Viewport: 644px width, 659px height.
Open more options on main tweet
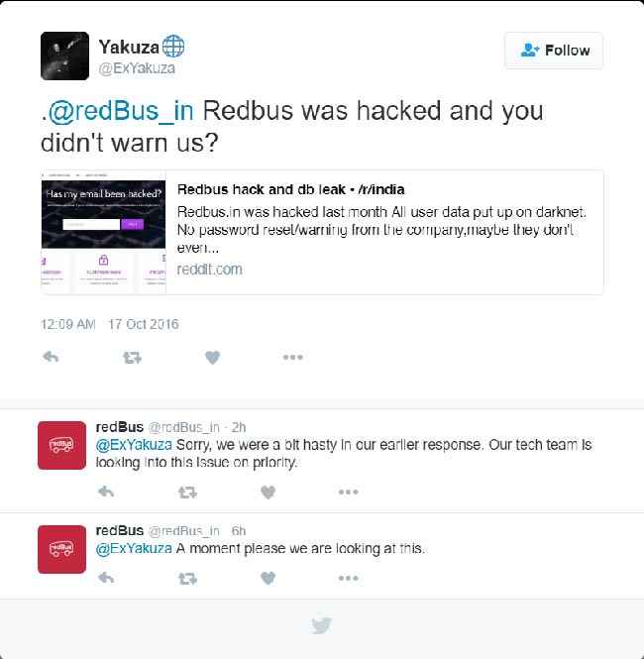tap(293, 357)
